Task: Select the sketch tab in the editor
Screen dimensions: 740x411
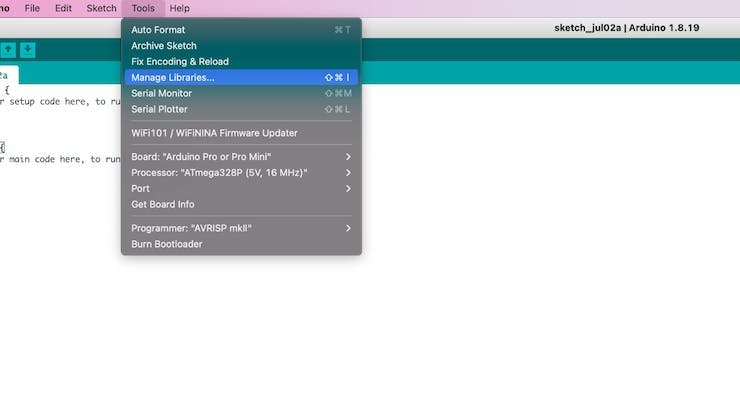Action: point(8,75)
